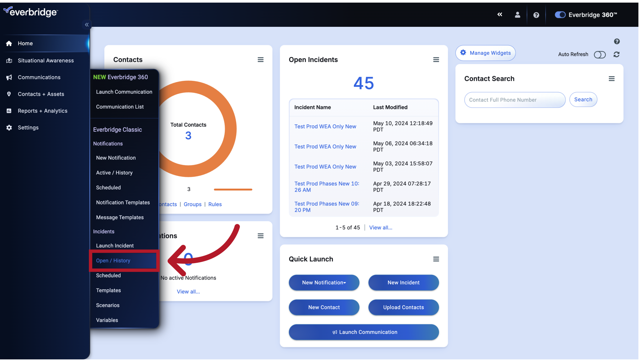Open Settings section
644x362 pixels.
coord(28,127)
